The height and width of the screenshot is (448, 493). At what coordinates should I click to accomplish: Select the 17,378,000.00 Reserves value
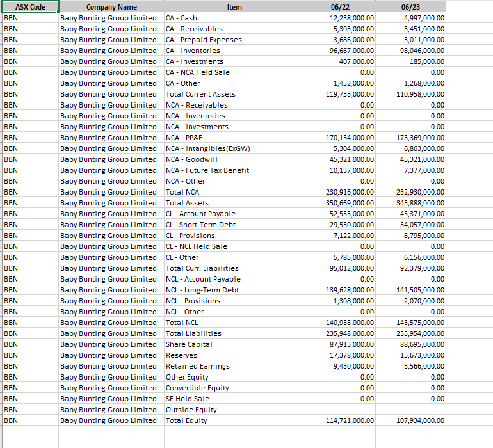click(340, 355)
